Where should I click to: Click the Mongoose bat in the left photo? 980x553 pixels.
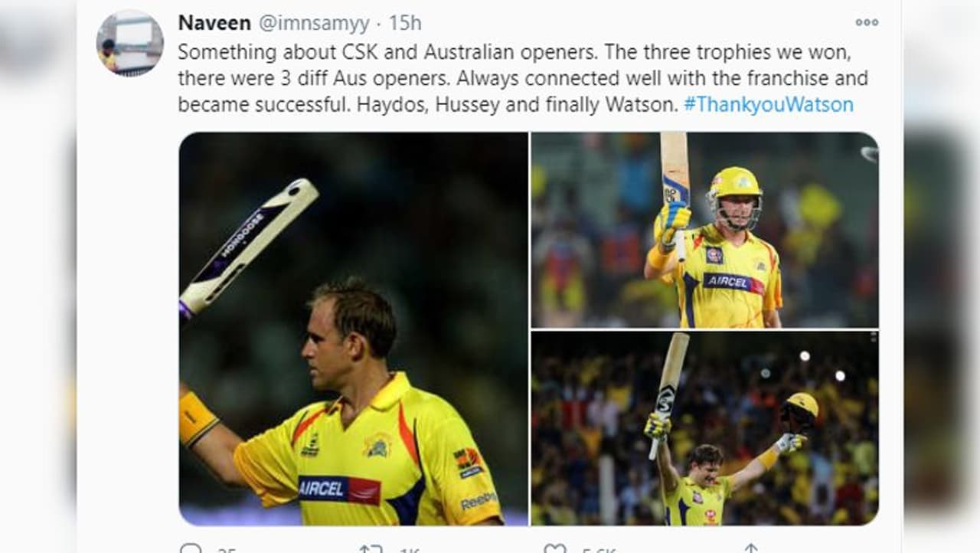tap(249, 247)
